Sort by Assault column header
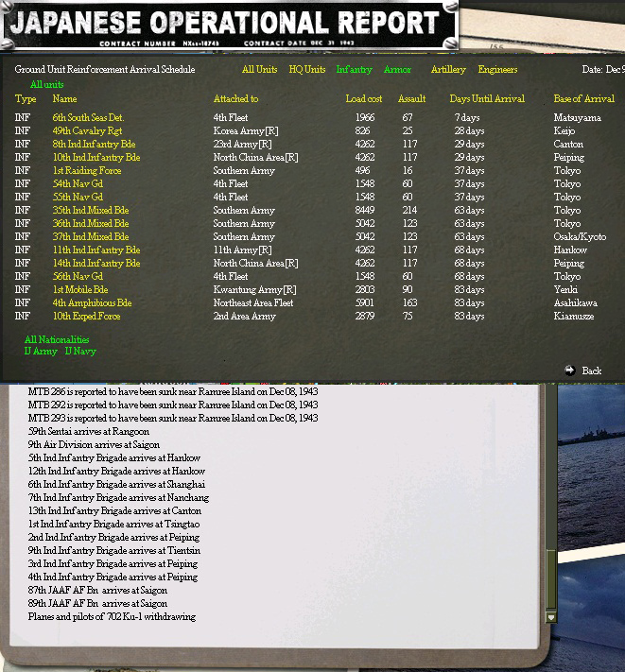Screen dimensions: 625x672 411,98
